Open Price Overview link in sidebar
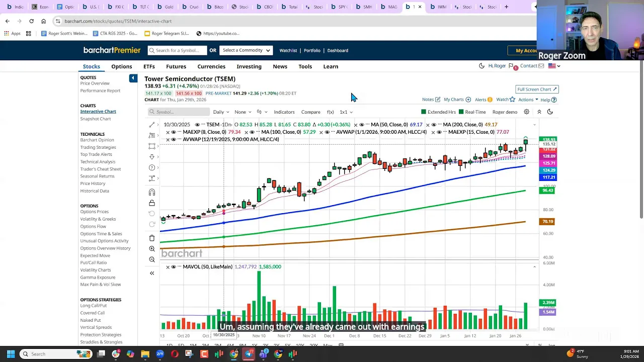The image size is (644, 362). click(95, 83)
